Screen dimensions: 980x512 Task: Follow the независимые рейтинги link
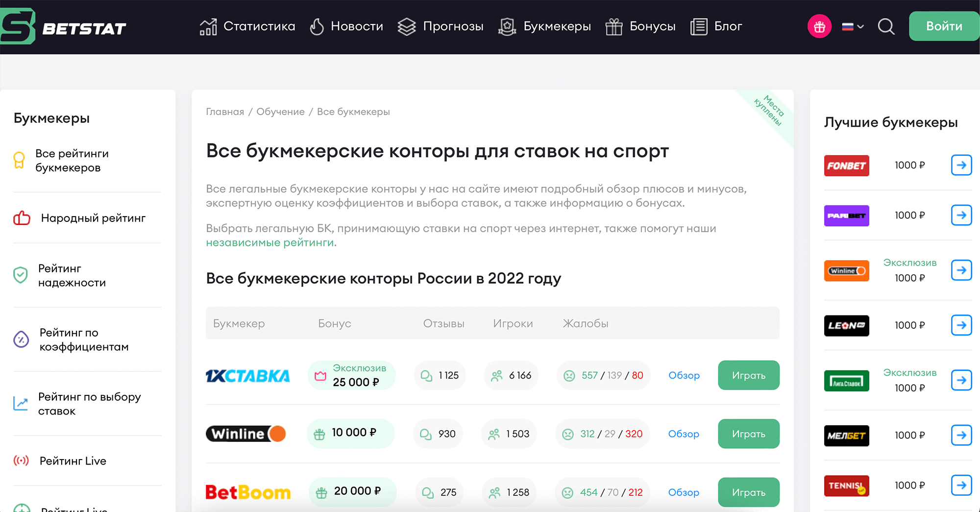[270, 243]
